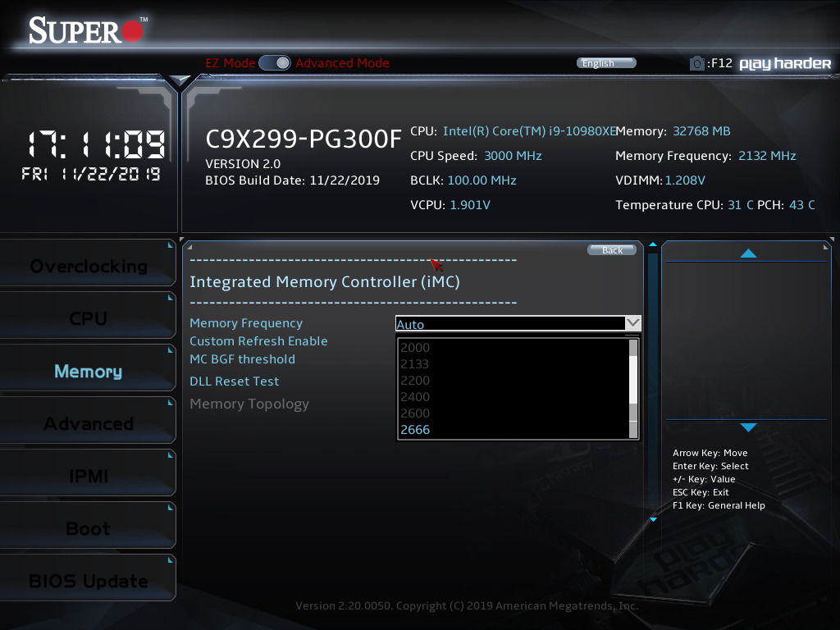Select the DLL Reset Test setting
840x630 pixels.
click(234, 381)
